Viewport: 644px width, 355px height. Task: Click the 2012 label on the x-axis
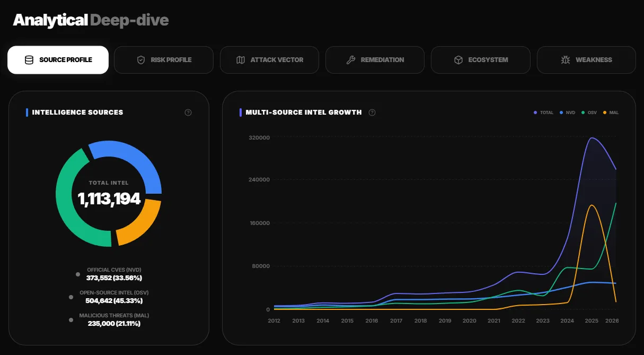[274, 321]
